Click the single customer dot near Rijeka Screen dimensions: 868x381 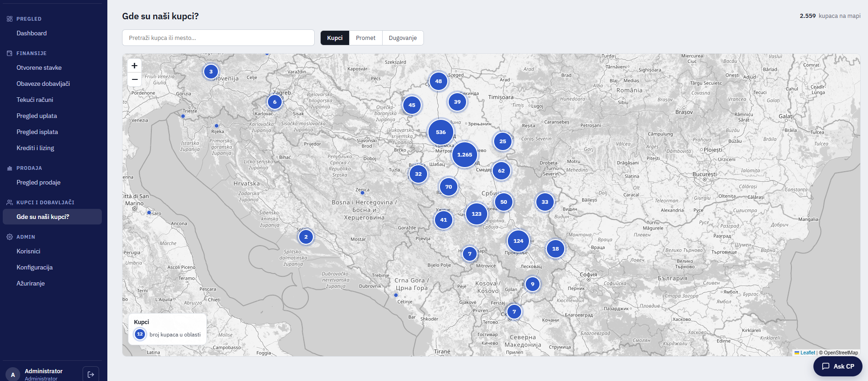217,126
